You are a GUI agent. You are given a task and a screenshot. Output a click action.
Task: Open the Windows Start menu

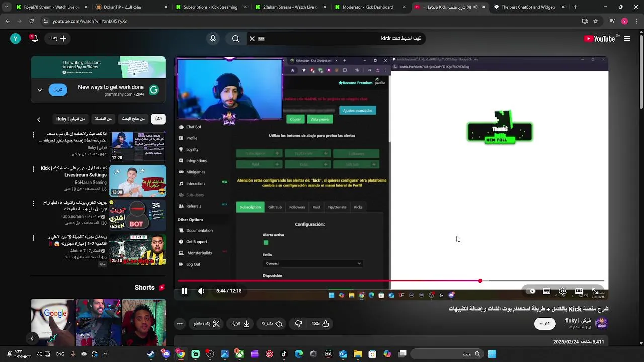(492, 354)
